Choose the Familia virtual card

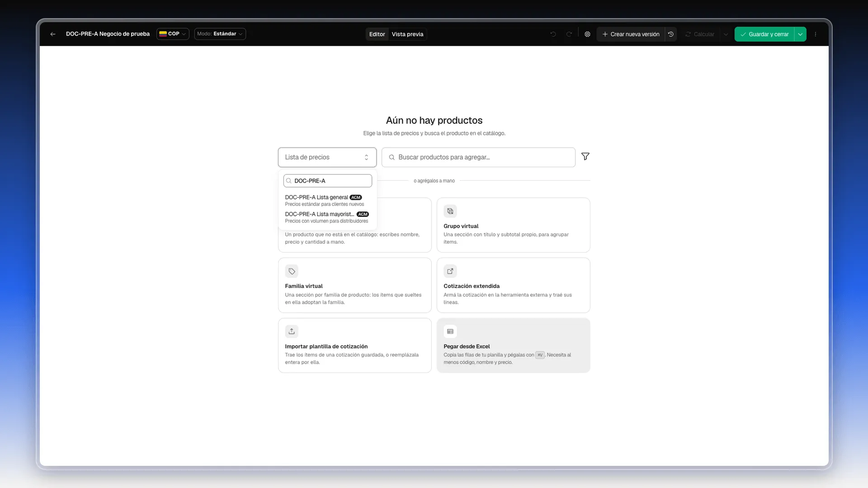355,285
